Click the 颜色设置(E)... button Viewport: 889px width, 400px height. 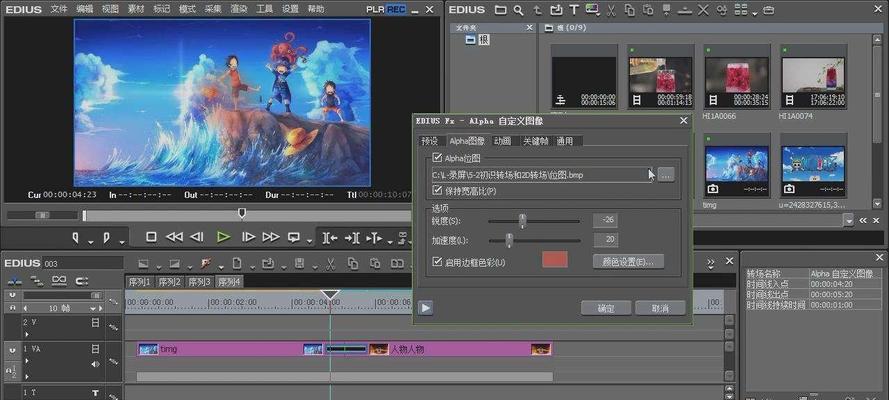(x=628, y=262)
